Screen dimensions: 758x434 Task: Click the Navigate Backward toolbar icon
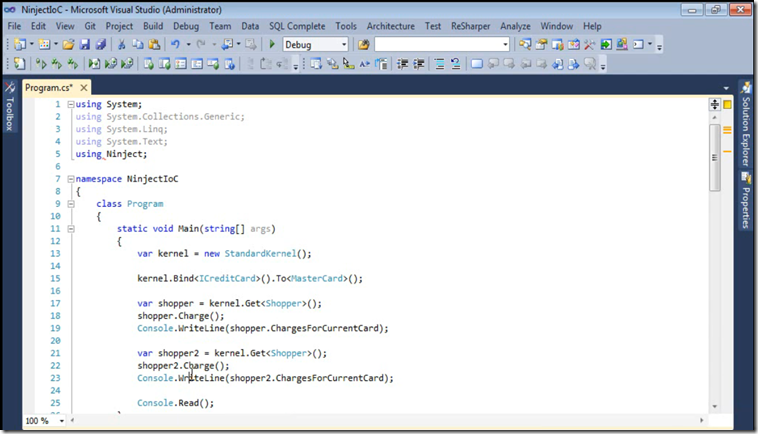[x=227, y=44]
